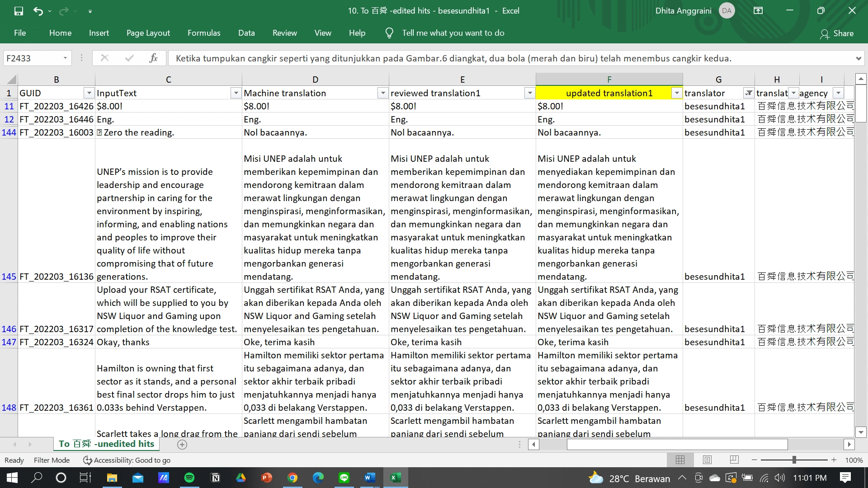Open the GUID column filter dropdown
This screenshot has height=488, width=868.
tap(89, 93)
